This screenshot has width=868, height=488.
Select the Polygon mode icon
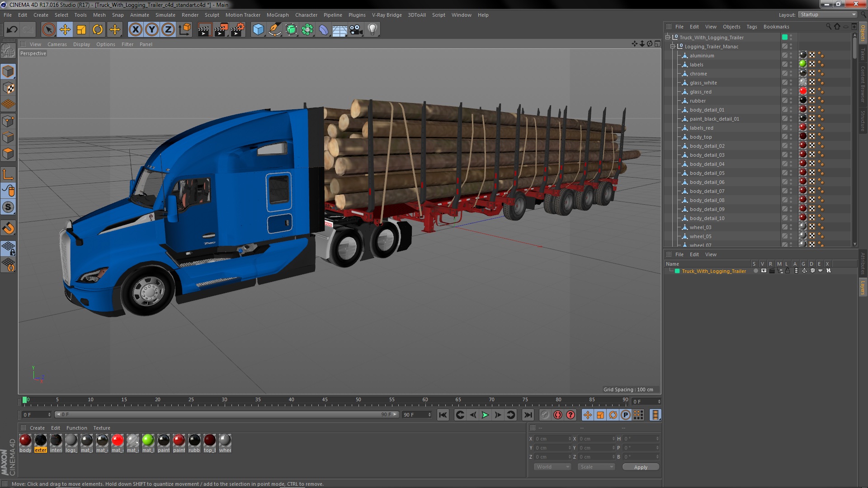9,153
